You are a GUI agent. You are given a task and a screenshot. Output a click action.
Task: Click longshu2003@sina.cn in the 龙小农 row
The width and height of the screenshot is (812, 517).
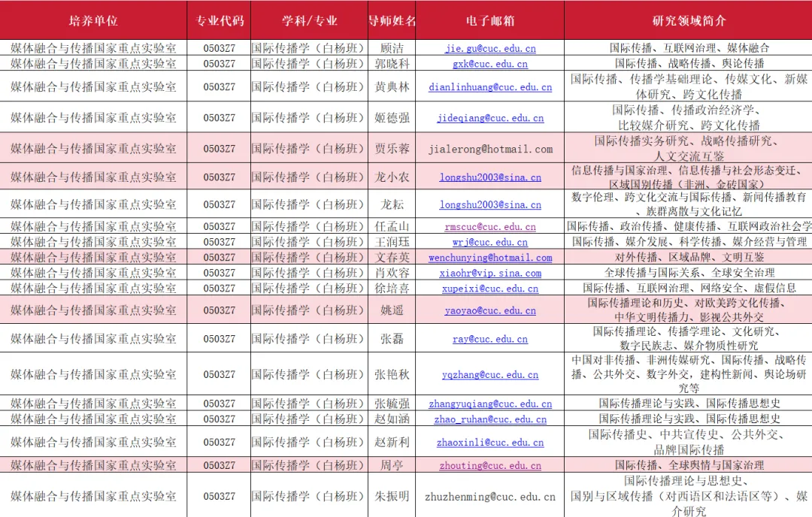pyautogui.click(x=490, y=177)
